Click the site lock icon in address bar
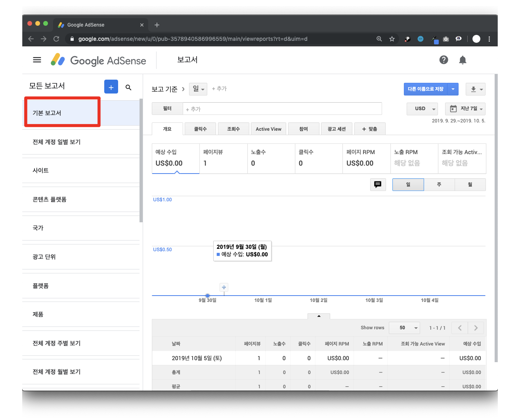This screenshot has height=420, width=520. (72, 39)
